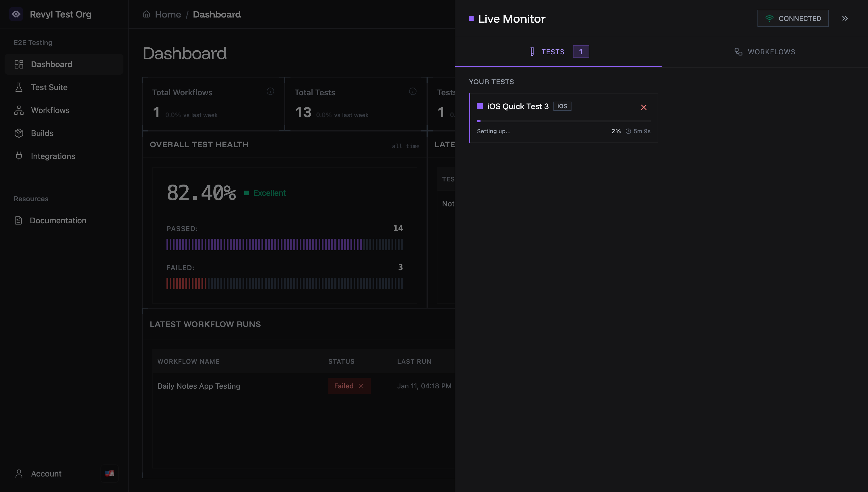Viewport: 868px width, 492px height.
Task: Click Total Tests info icon
Action: 412,91
